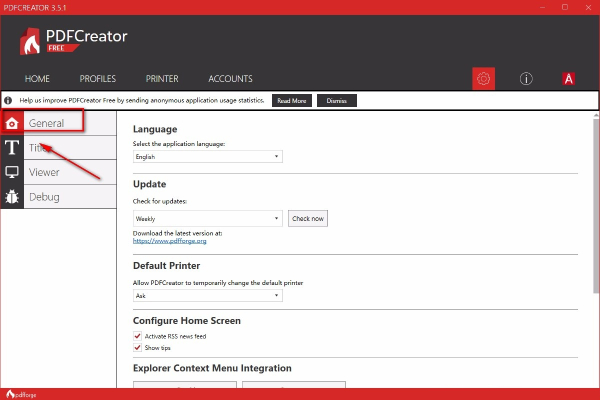Switch to the PROFILES tab
The image size is (600, 400).
(x=98, y=79)
